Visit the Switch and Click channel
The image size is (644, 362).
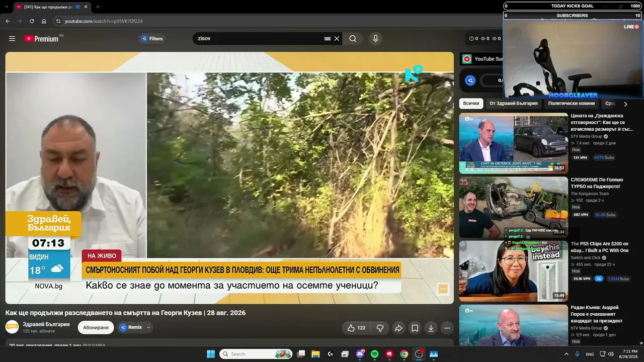point(586,258)
